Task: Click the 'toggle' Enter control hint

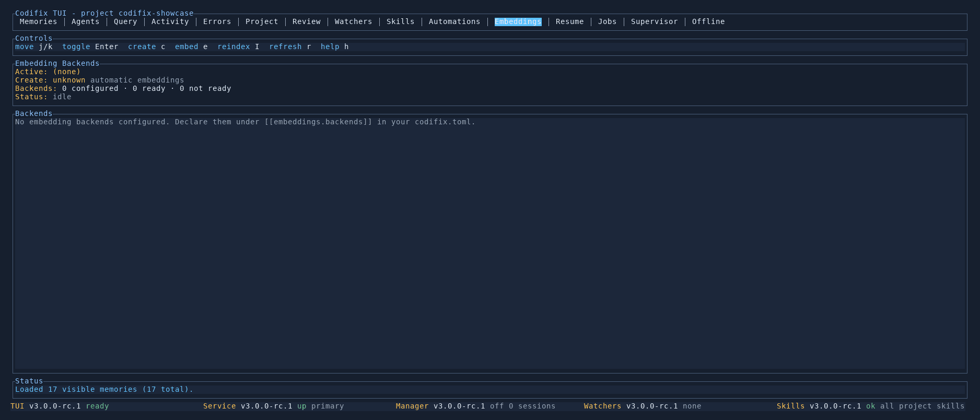Action: [90, 46]
